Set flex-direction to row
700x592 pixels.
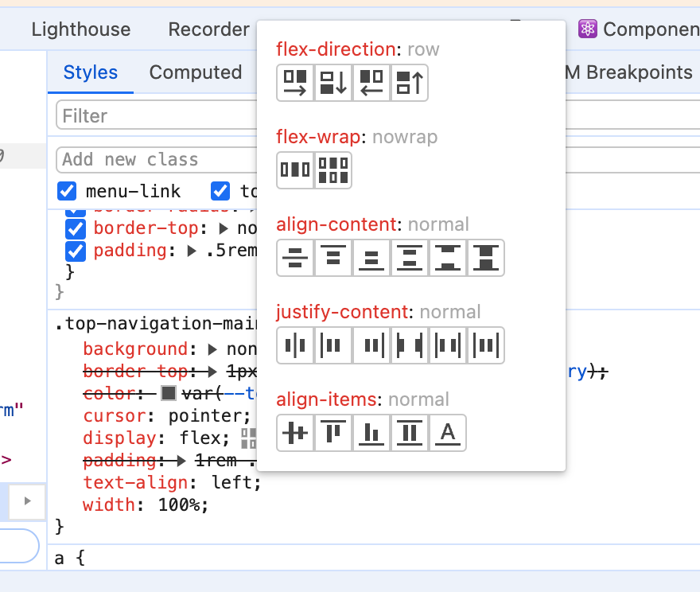click(x=296, y=83)
